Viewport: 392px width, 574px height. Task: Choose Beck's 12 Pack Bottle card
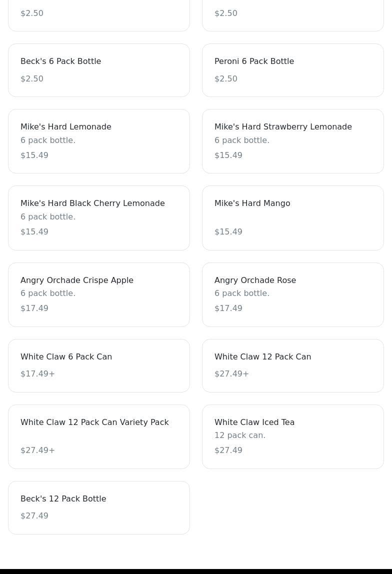point(99,507)
